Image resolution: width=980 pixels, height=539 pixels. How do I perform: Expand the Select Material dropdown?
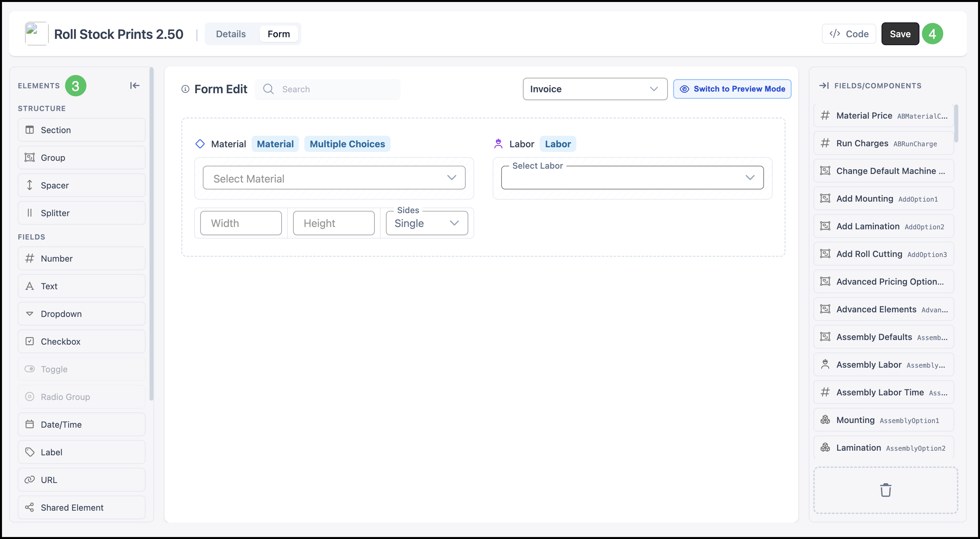point(334,178)
